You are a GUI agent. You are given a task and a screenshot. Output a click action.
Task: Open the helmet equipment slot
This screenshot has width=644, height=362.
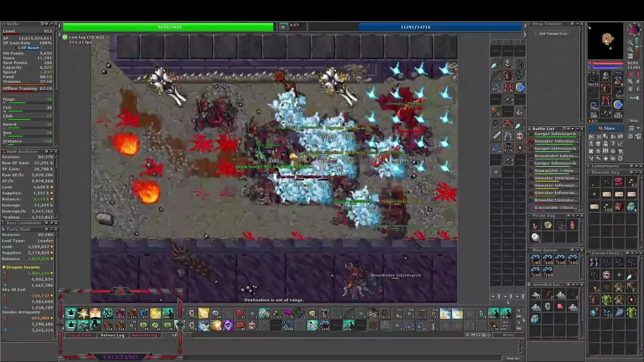point(605,76)
